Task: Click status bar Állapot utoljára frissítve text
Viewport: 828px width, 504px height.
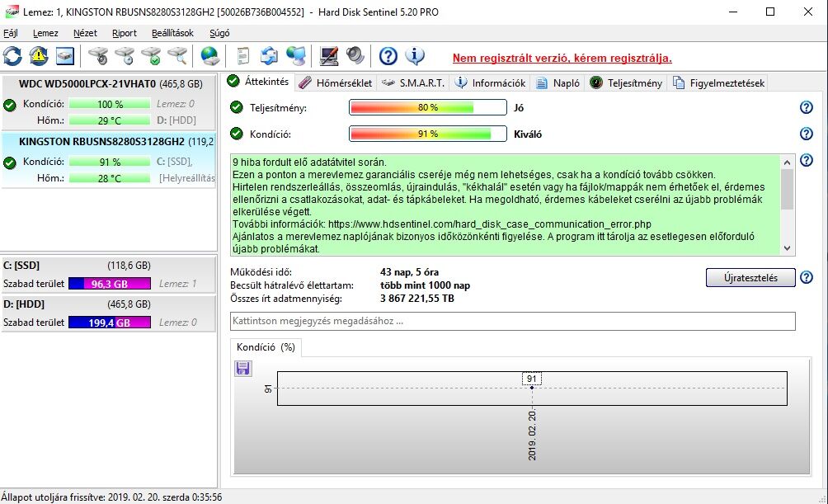Action: click(x=111, y=497)
